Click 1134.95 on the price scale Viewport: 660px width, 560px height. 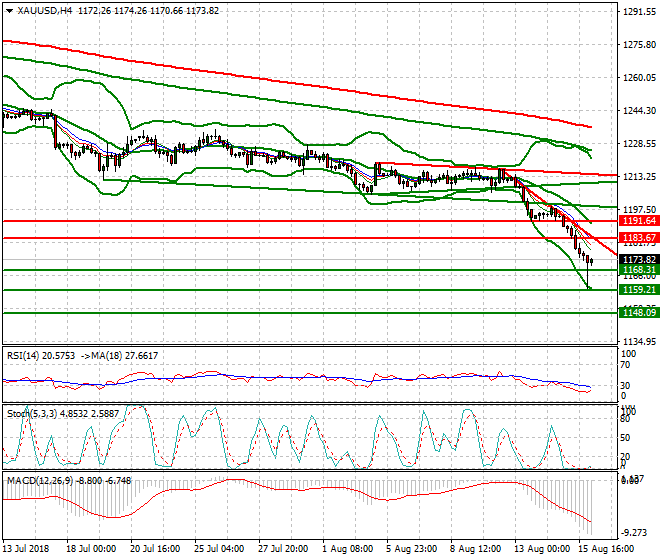coord(638,341)
